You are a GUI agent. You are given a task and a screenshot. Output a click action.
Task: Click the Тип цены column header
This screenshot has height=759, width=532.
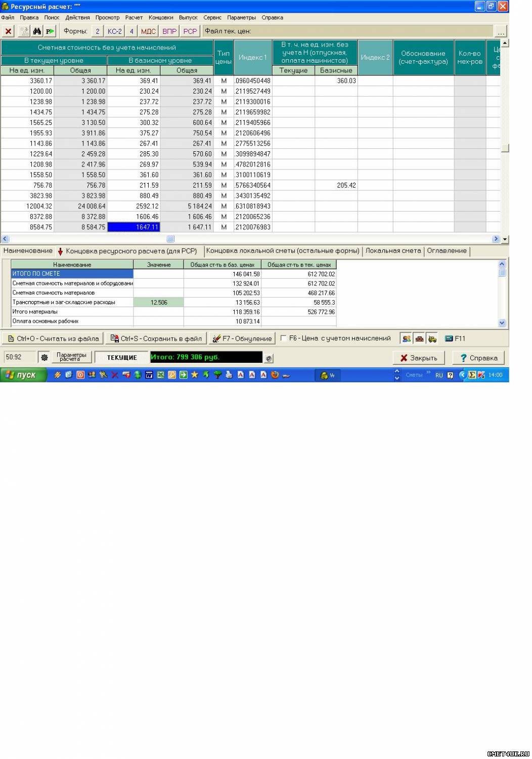click(224, 57)
